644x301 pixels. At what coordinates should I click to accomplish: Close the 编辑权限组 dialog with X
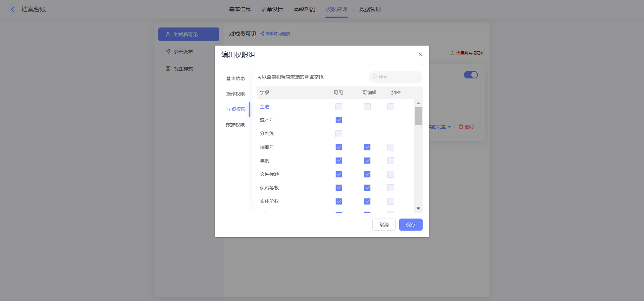pos(420,55)
